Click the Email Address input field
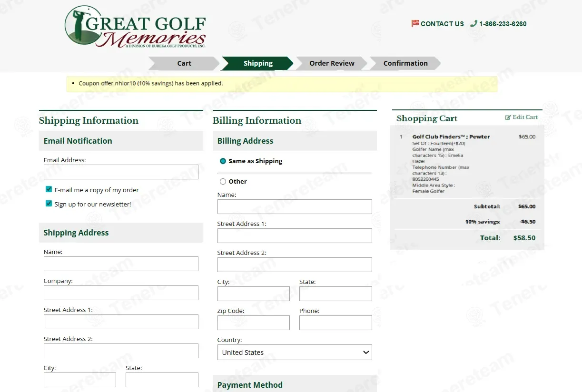Viewport: 582px width, 392px height. [x=121, y=172]
